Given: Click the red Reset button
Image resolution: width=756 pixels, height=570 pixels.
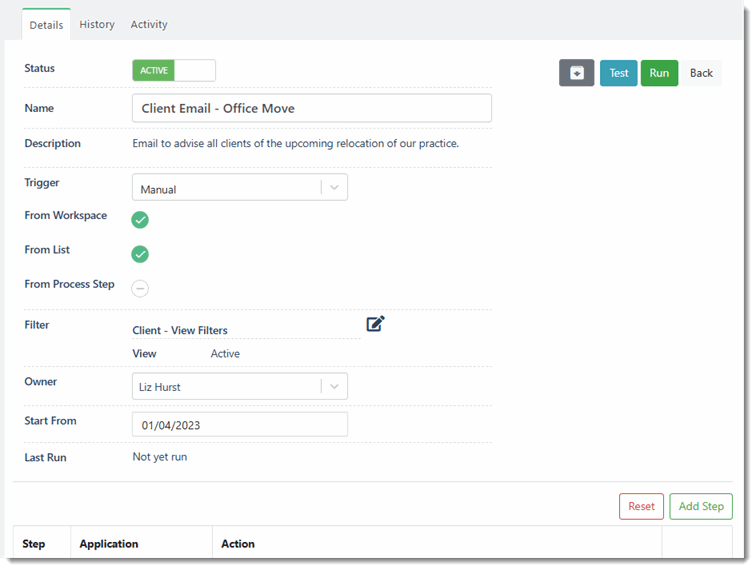Looking at the screenshot, I should [x=641, y=506].
